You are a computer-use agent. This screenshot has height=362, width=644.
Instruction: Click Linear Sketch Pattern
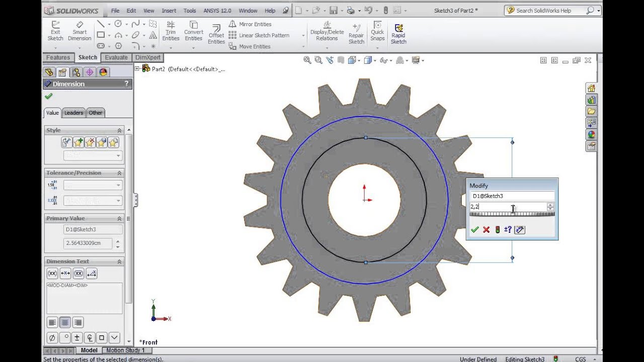[259, 35]
